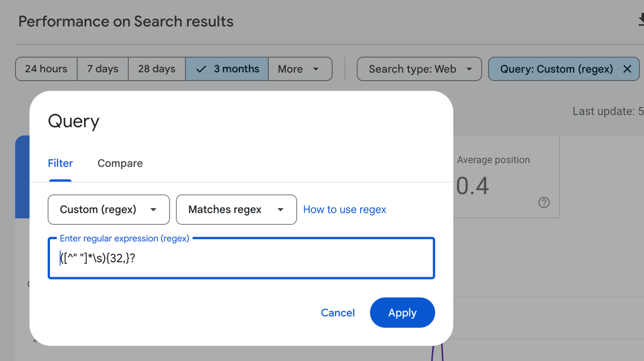The image size is (644, 361).
Task: Apply the regex query filter
Action: click(402, 313)
